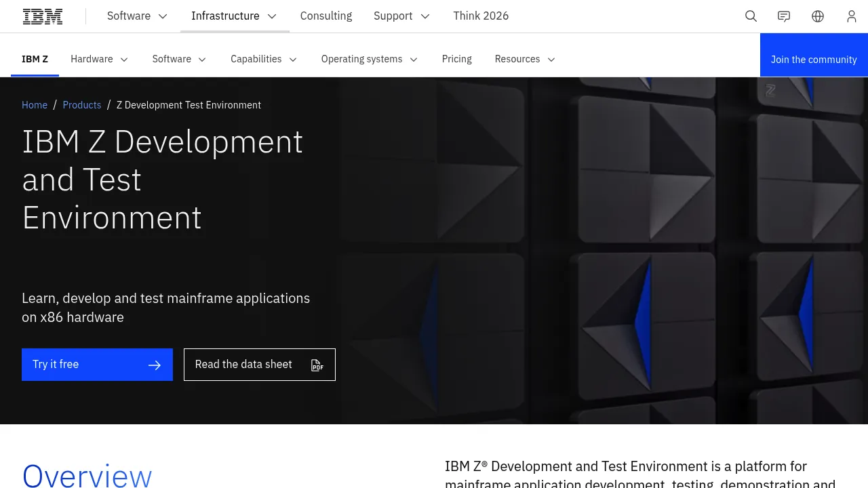Click the 'Learn, develop and test mainframe applications' subtitle
Viewport: 868px width, 488px height.
coord(166,308)
